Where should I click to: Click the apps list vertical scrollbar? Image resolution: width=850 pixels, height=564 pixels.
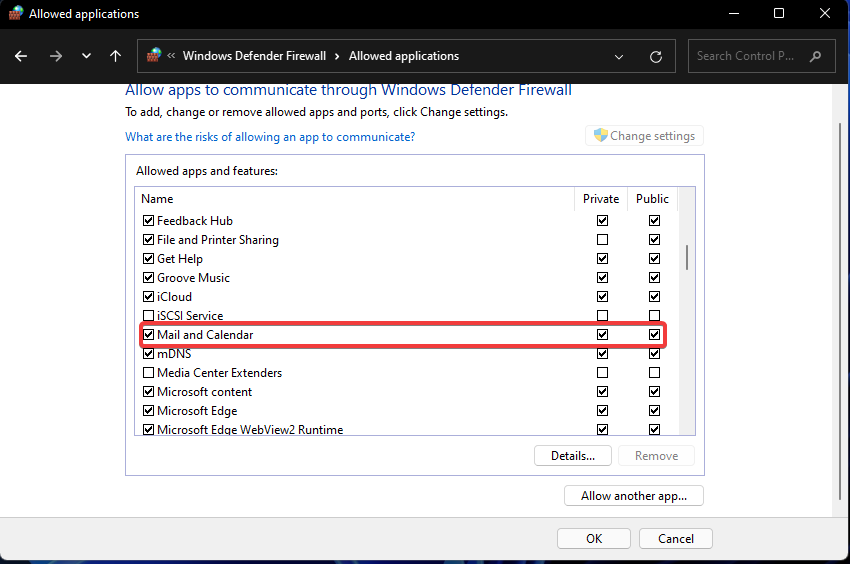(687, 257)
